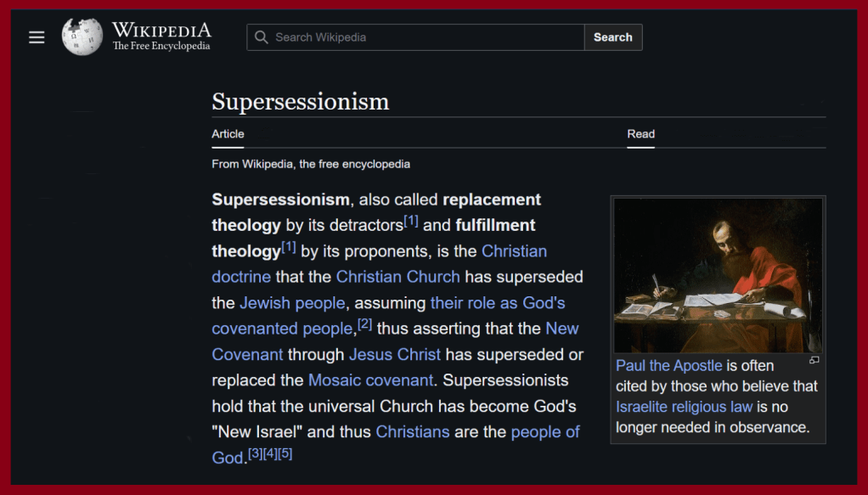Viewport: 868px width, 495px height.
Task: Open the Jesus Christ link
Action: pos(395,354)
